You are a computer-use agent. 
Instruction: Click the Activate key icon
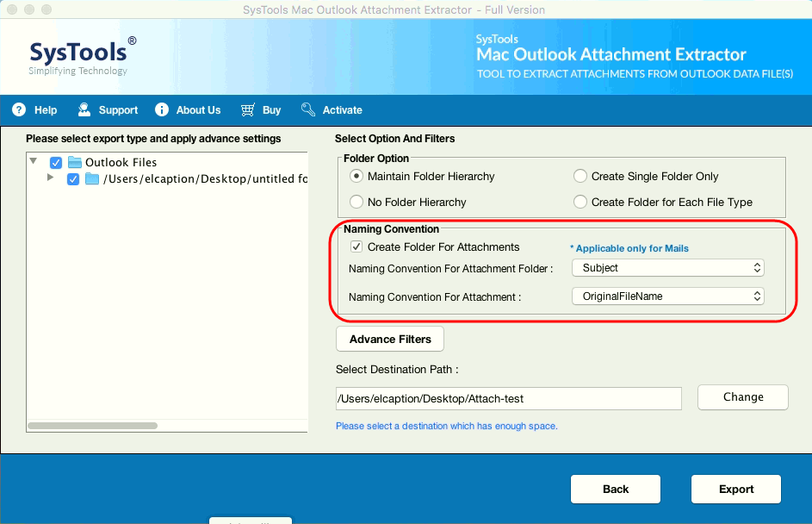coord(308,109)
